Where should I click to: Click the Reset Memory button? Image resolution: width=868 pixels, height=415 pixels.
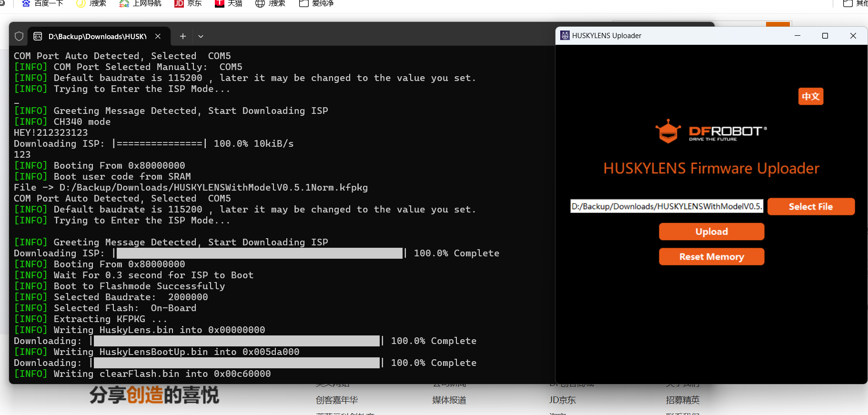pyautogui.click(x=711, y=257)
